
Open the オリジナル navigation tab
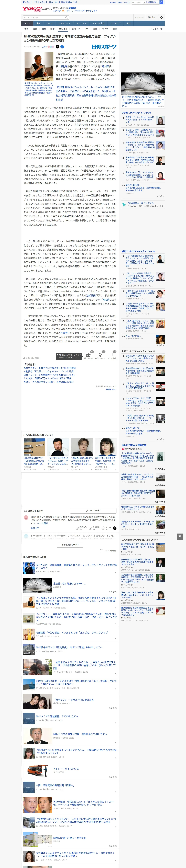coord(81,24)
